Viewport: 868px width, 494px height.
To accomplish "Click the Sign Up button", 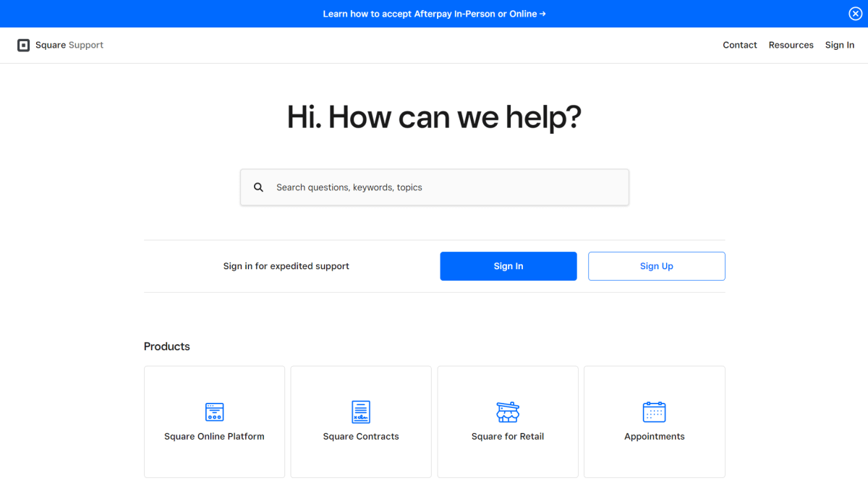I will (657, 266).
